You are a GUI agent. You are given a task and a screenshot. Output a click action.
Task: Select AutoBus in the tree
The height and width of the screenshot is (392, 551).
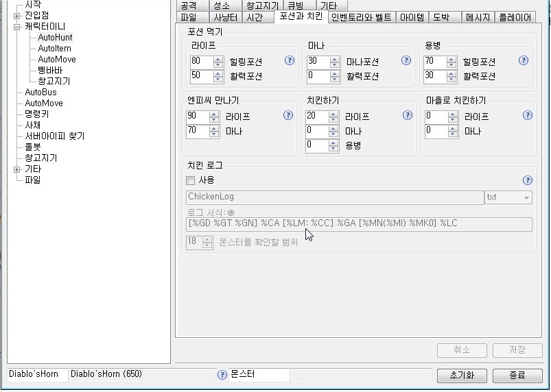tap(40, 93)
